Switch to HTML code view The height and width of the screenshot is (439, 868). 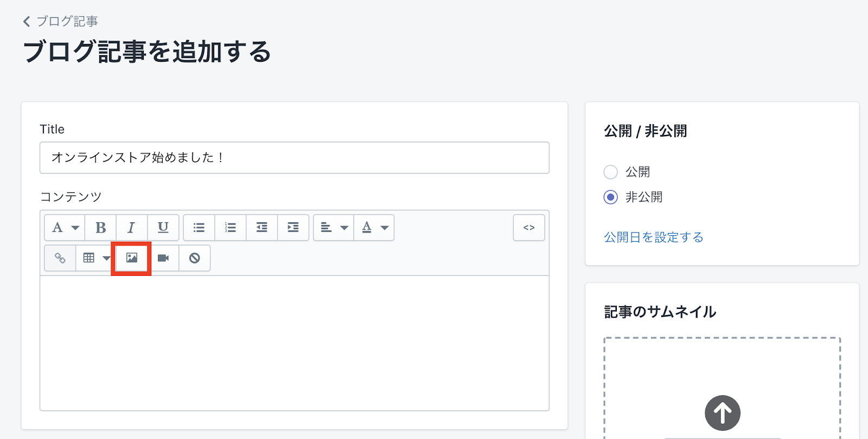click(529, 228)
